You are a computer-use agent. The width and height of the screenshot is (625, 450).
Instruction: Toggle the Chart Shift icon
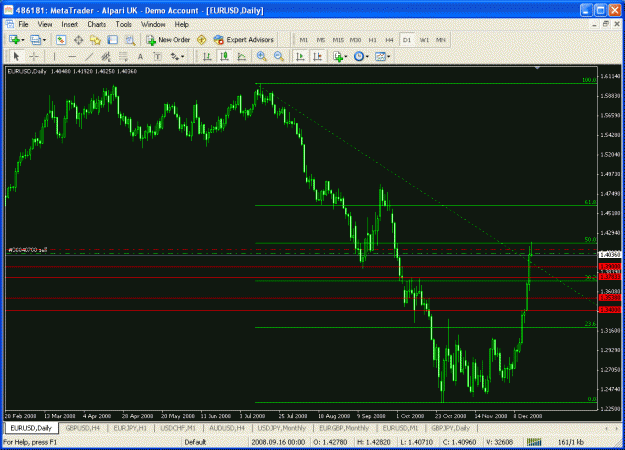pos(317,57)
